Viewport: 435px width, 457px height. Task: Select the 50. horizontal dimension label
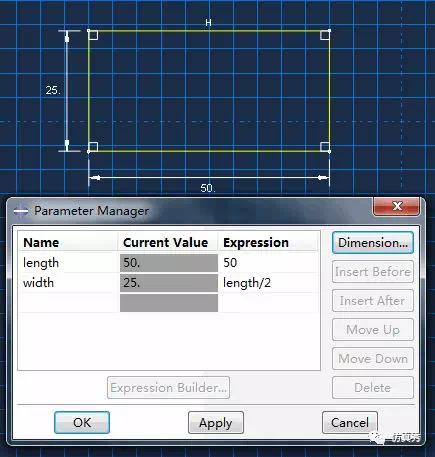(208, 188)
